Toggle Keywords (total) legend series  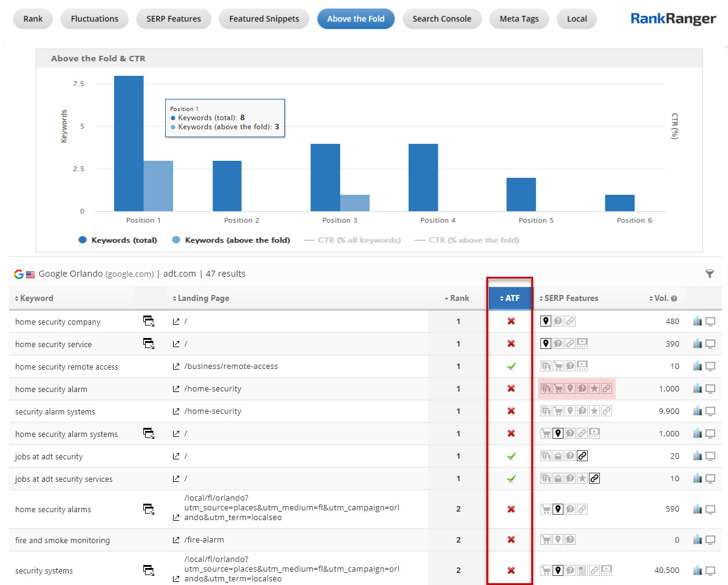tap(118, 240)
